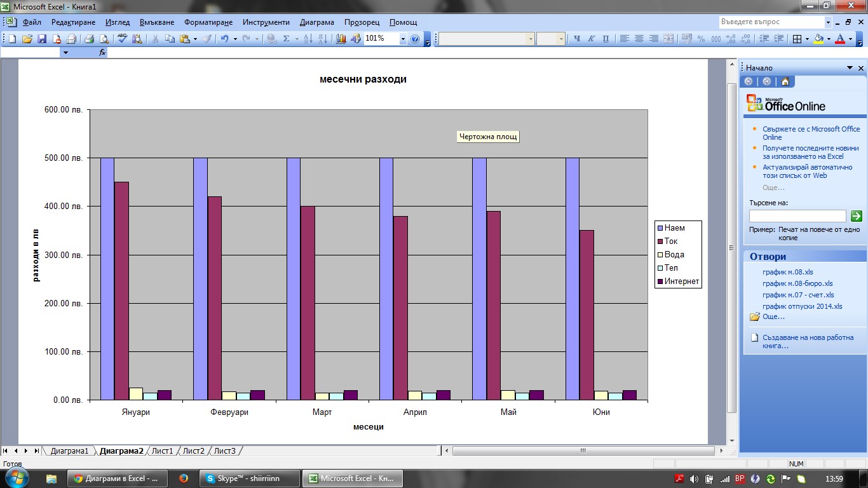Open the Undo history dropdown arrow
This screenshot has width=868, height=488.
235,39
